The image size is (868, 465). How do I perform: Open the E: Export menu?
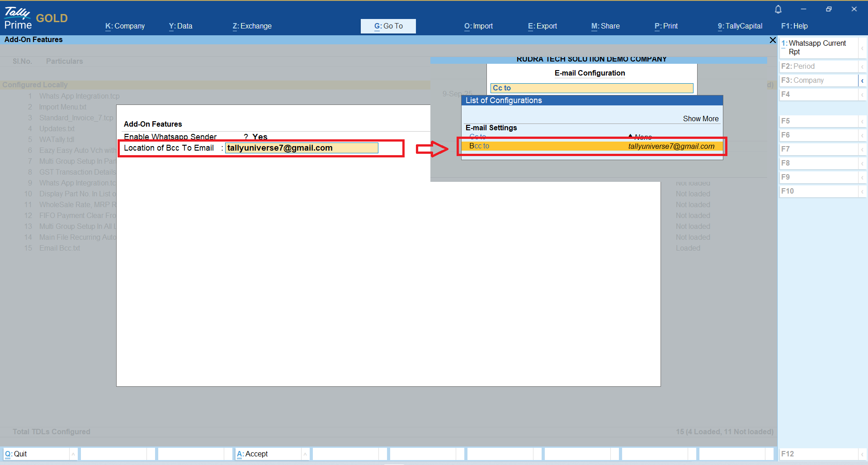542,26
